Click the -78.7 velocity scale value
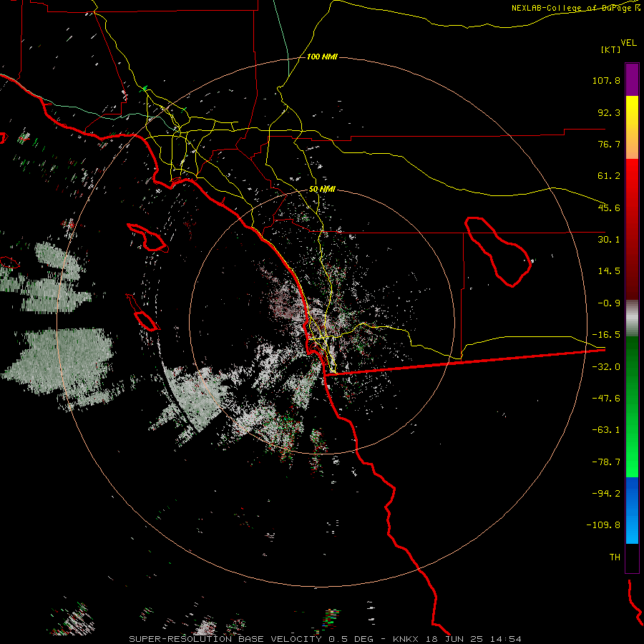This screenshot has height=644, width=644. coord(606,462)
